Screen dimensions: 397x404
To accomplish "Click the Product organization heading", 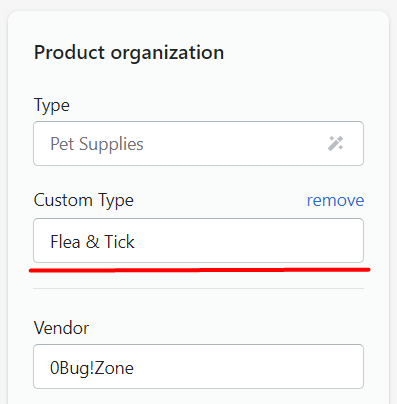I will pyautogui.click(x=129, y=53).
